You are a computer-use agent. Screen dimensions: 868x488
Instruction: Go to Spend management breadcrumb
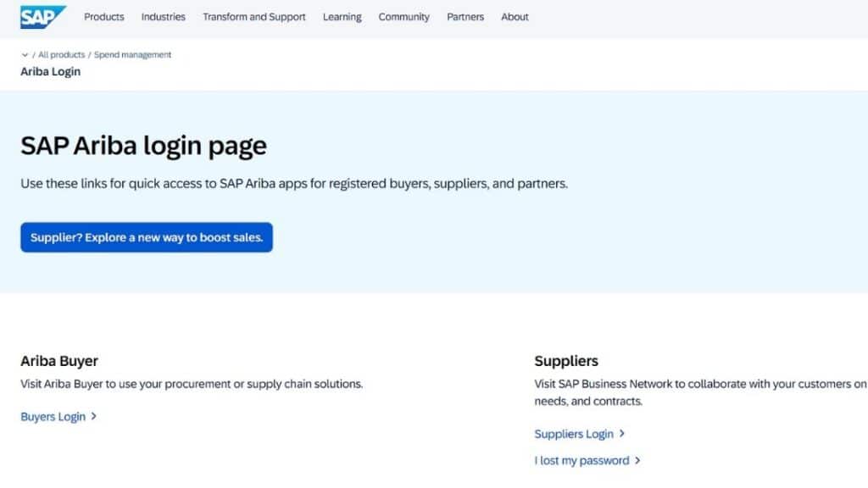(x=132, y=55)
